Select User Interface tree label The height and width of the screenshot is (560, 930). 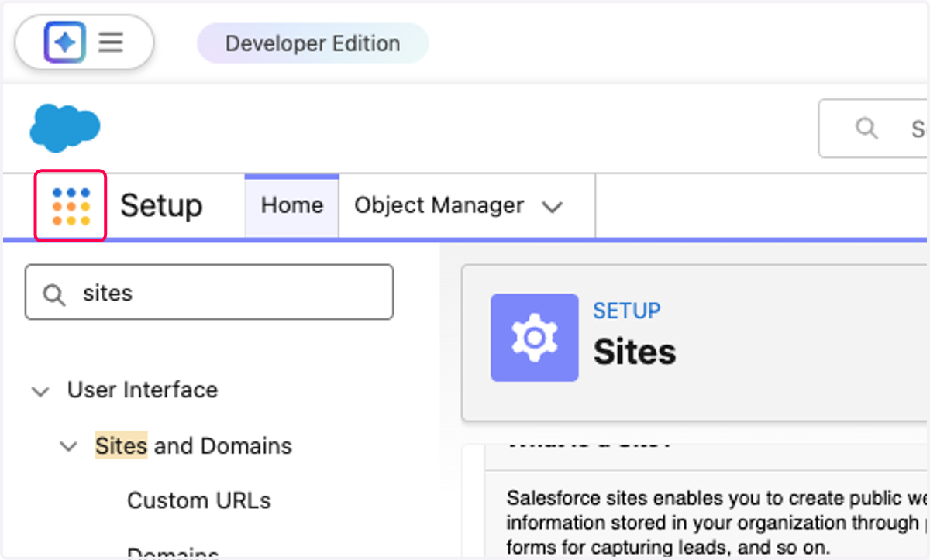click(x=143, y=390)
